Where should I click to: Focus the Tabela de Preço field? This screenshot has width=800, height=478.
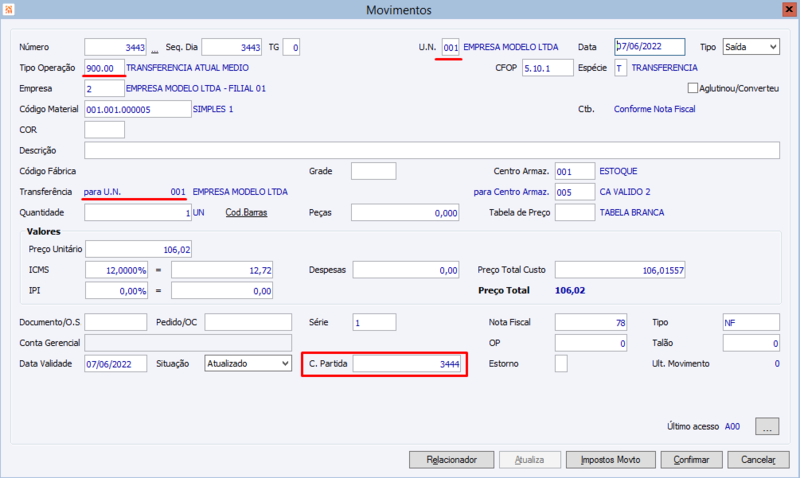click(574, 213)
